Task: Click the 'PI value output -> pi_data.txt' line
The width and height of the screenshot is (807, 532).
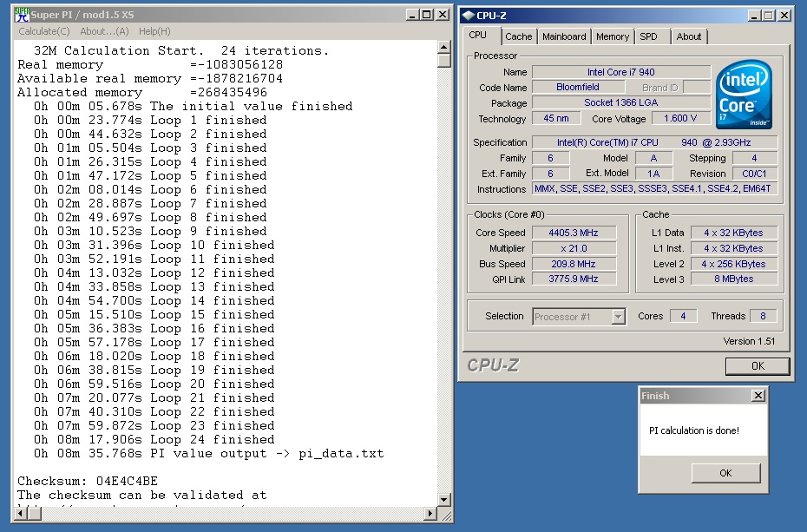Action: [x=209, y=453]
